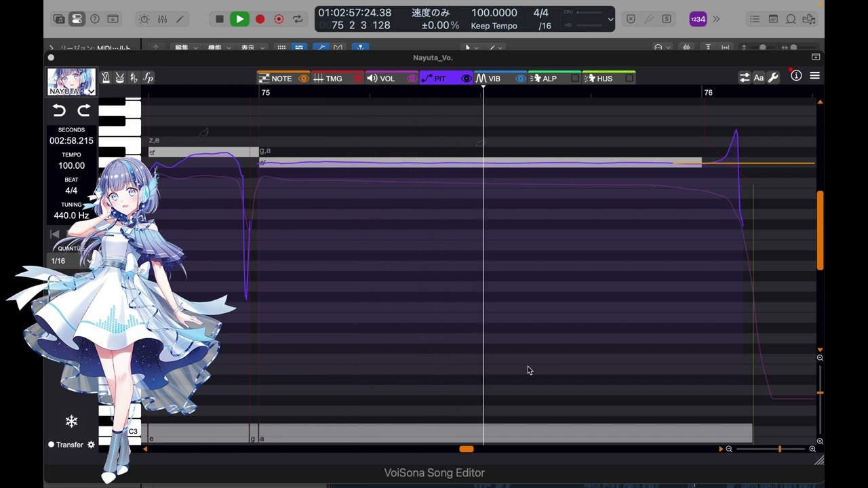The image size is (868, 488).
Task: Click the Logic Pro library icon in the toolbar
Action: pos(60,19)
